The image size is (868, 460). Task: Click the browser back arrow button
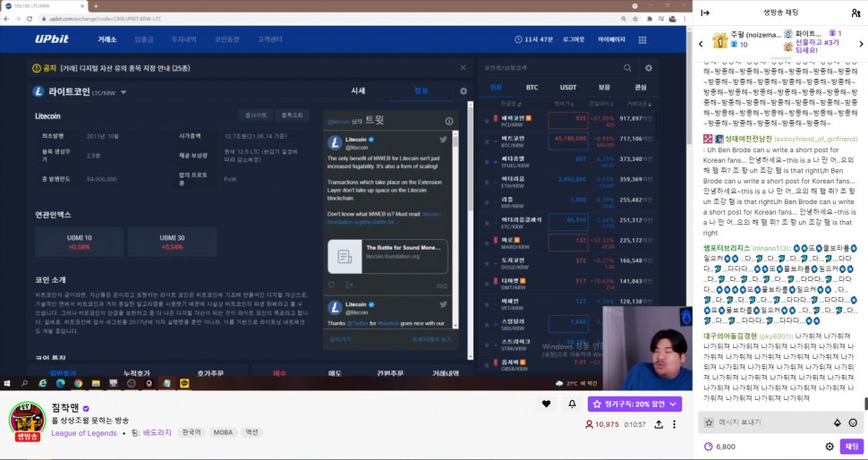(6, 18)
